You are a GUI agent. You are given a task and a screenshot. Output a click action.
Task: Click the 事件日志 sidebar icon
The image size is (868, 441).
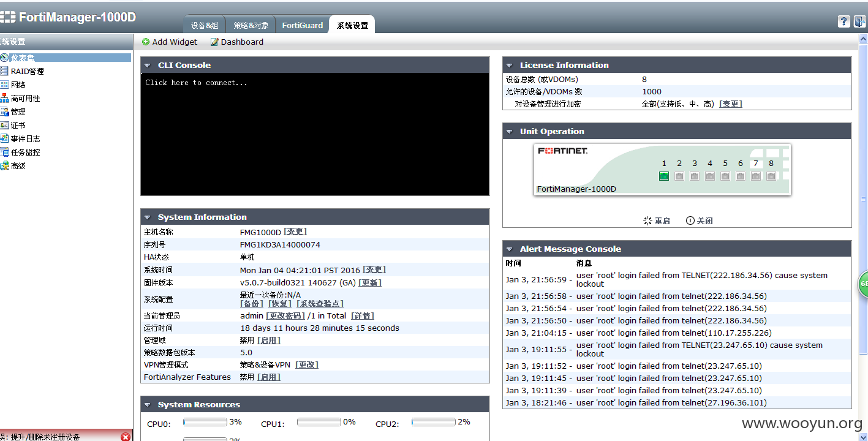coord(4,138)
